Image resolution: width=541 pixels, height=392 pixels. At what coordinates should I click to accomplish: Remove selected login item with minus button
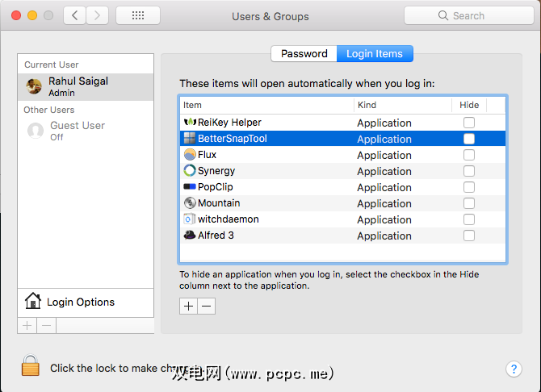[x=207, y=306]
